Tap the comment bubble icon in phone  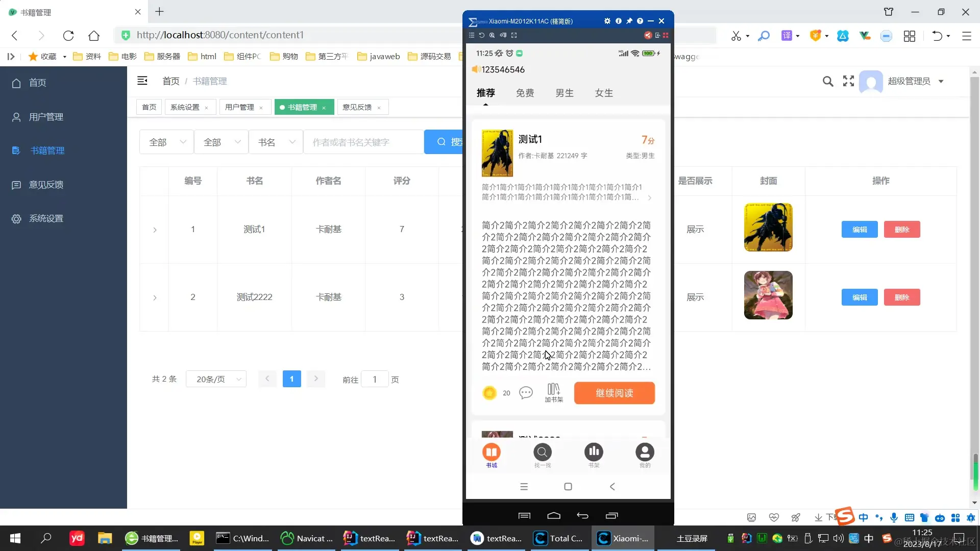coord(526,392)
